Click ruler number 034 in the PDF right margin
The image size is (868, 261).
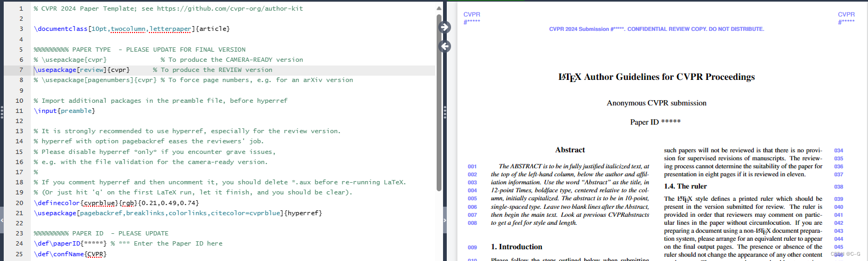pyautogui.click(x=839, y=151)
